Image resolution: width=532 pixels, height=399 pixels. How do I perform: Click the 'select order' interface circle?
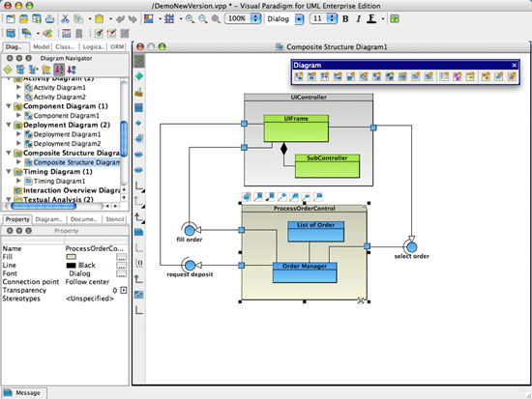411,247
